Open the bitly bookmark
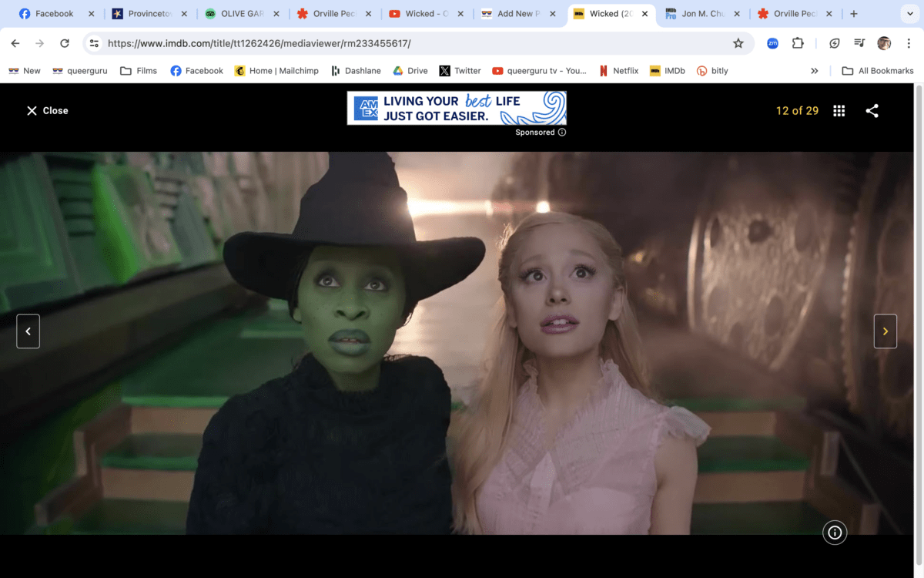The height and width of the screenshot is (578, 924). pos(712,71)
